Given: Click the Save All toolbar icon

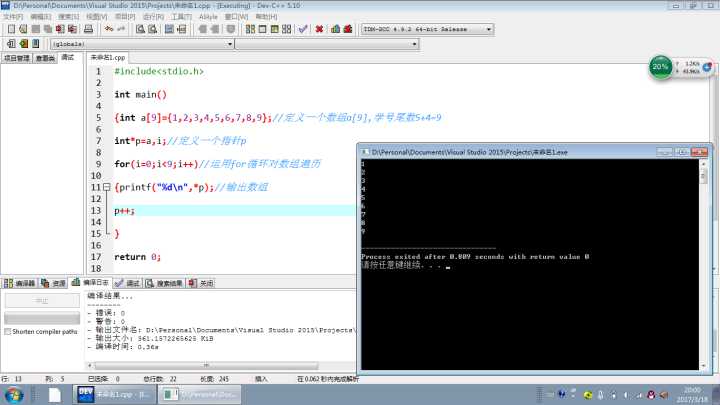Looking at the screenshot, I should tap(48, 29).
